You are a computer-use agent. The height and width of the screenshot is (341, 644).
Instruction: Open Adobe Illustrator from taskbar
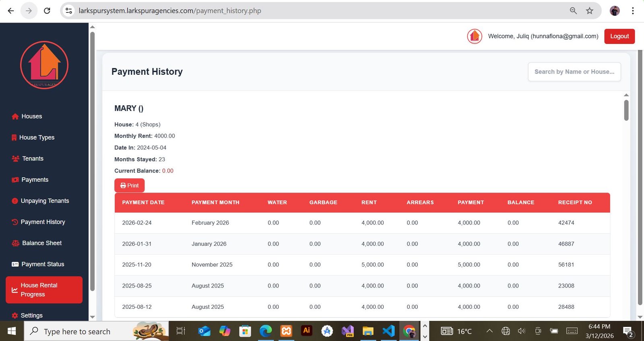click(307, 331)
